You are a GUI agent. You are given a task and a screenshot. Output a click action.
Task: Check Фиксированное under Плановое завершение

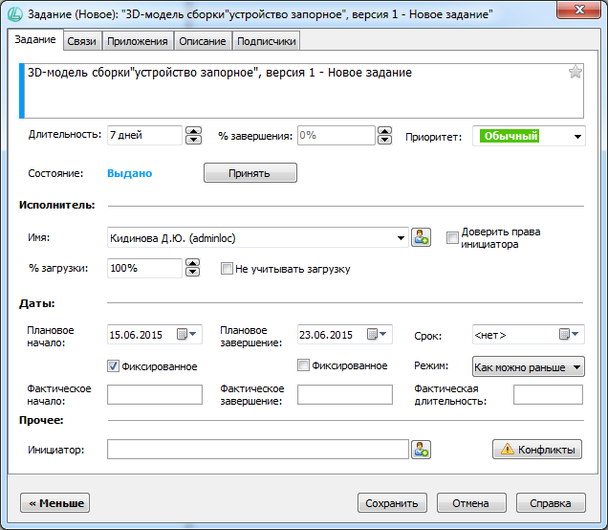(303, 365)
